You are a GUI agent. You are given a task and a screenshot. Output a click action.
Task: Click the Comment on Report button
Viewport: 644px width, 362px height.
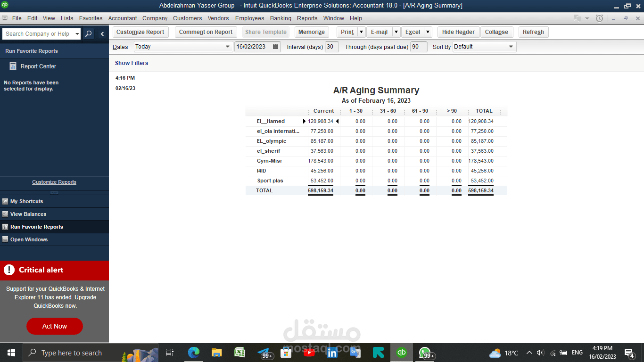pos(206,32)
